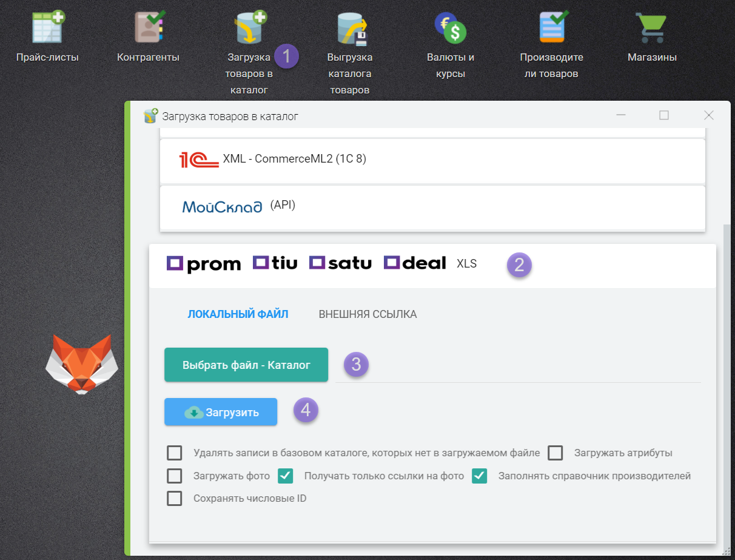
Task: Click the orange fox logo
Action: pos(82,364)
